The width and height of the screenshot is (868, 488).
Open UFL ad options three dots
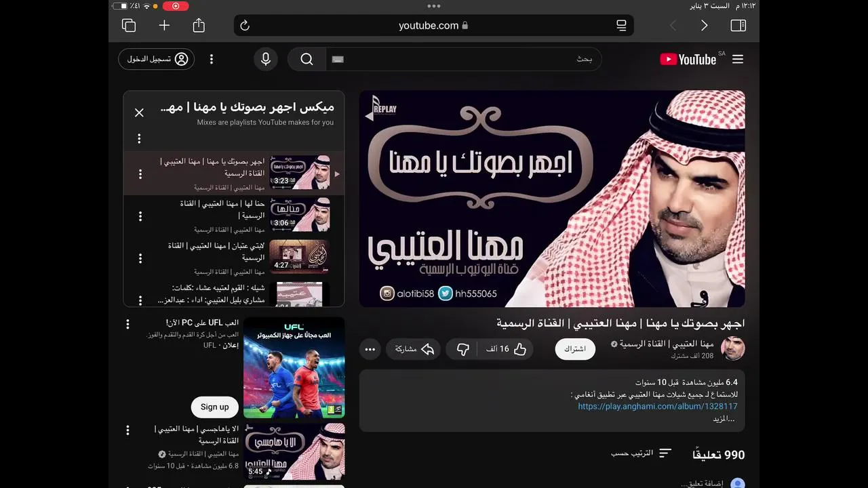[127, 325]
